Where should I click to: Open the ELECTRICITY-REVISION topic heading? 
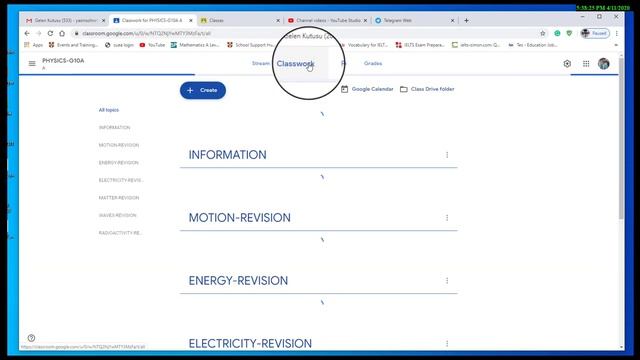point(250,343)
